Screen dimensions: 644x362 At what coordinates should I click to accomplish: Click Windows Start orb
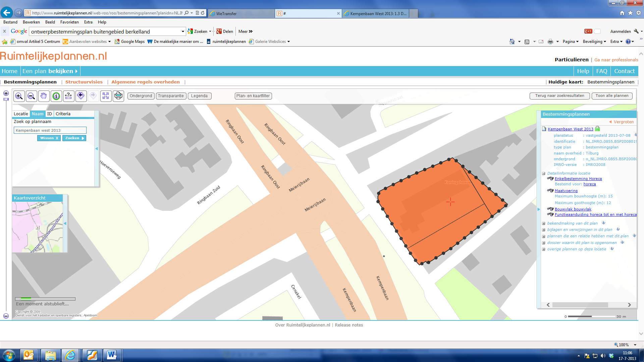(x=9, y=355)
